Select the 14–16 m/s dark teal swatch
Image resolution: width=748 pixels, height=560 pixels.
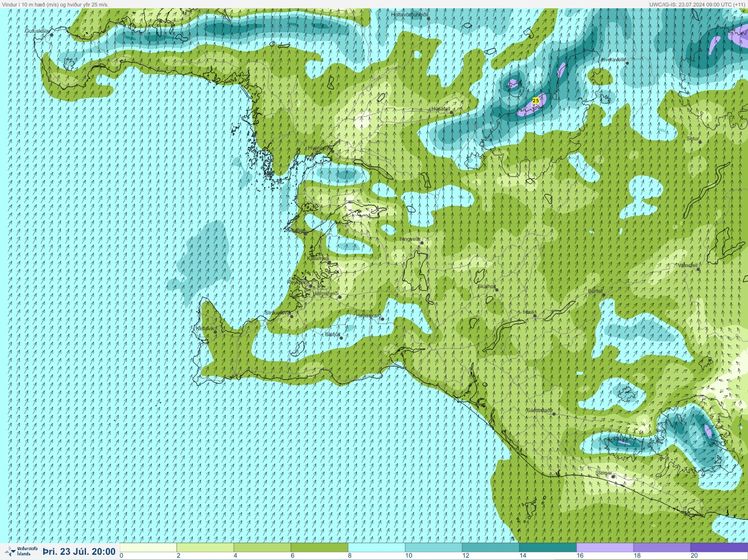point(548,548)
